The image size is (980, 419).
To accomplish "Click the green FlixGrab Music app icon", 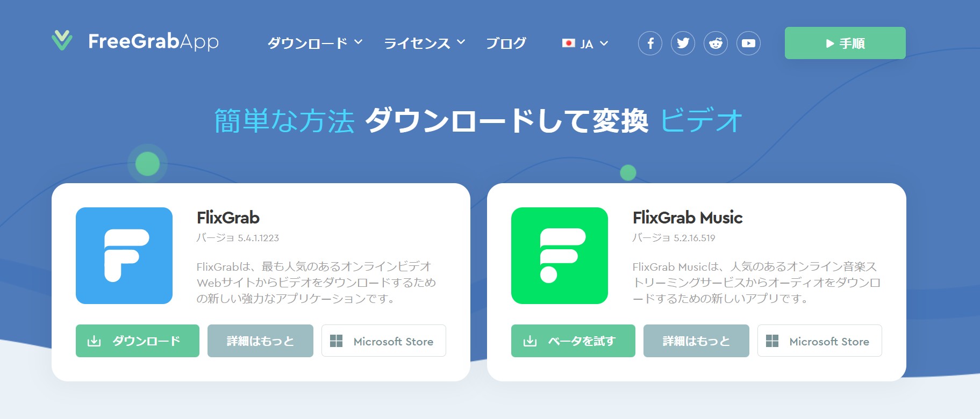I will pyautogui.click(x=560, y=256).
